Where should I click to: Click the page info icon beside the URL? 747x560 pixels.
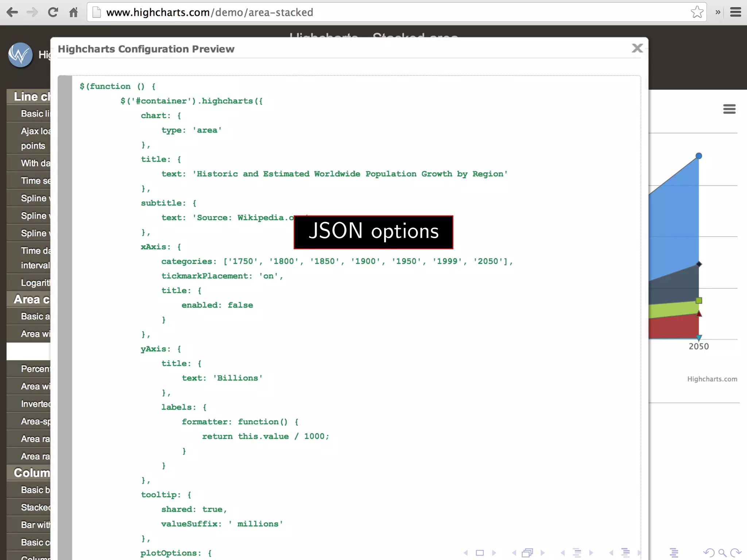tap(97, 12)
